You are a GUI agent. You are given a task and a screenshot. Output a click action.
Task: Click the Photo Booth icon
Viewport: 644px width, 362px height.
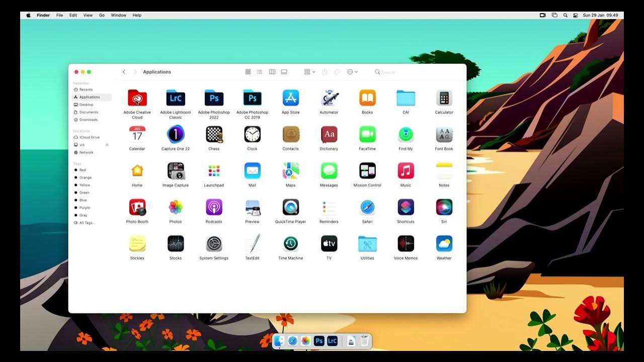[137, 207]
